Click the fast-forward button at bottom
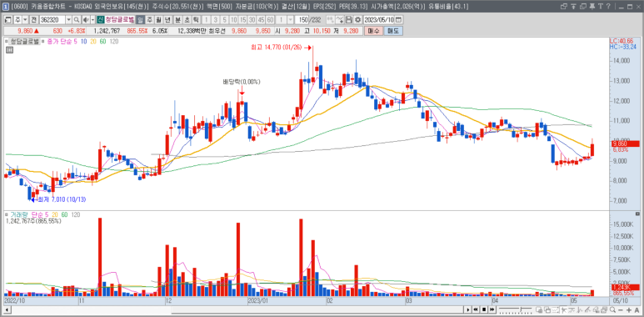The height and width of the screenshot is (317, 644). [492, 309]
